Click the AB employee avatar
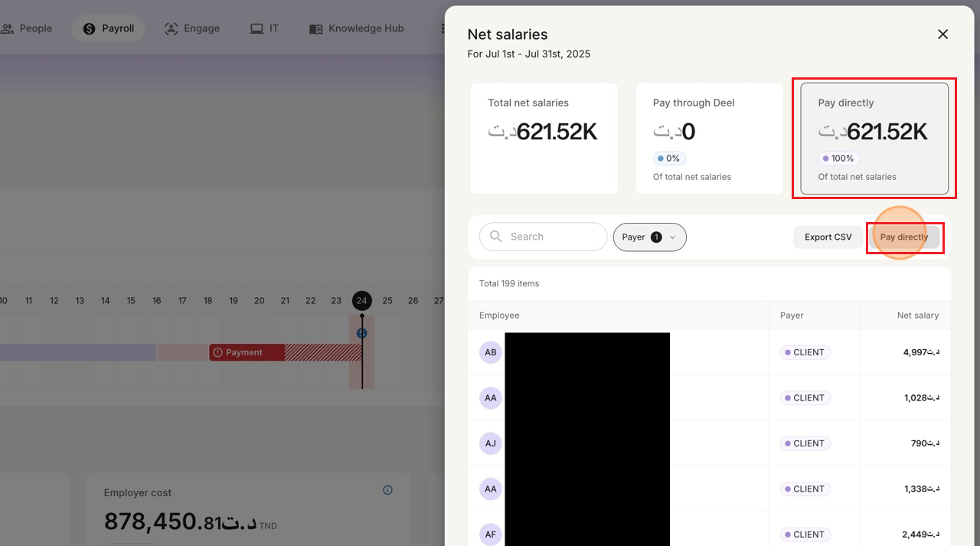This screenshot has width=980, height=546. tap(491, 352)
